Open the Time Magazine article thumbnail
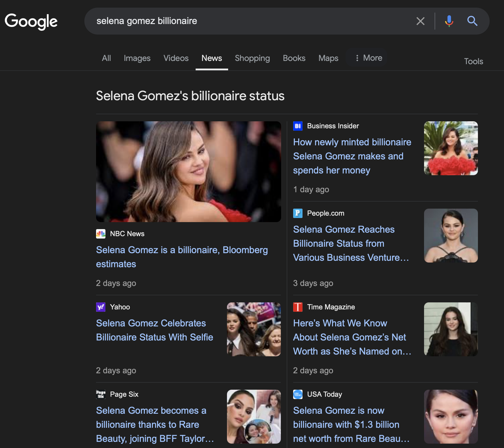 coord(451,329)
